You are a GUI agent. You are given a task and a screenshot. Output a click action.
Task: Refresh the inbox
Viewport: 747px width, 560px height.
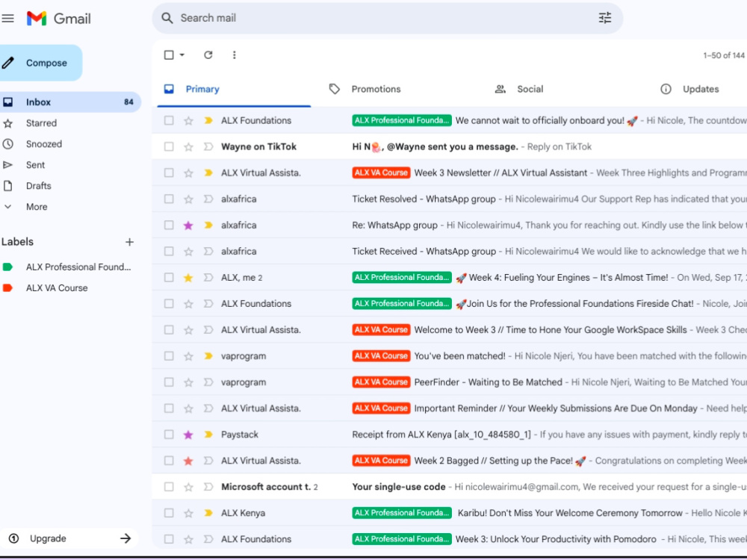click(208, 55)
